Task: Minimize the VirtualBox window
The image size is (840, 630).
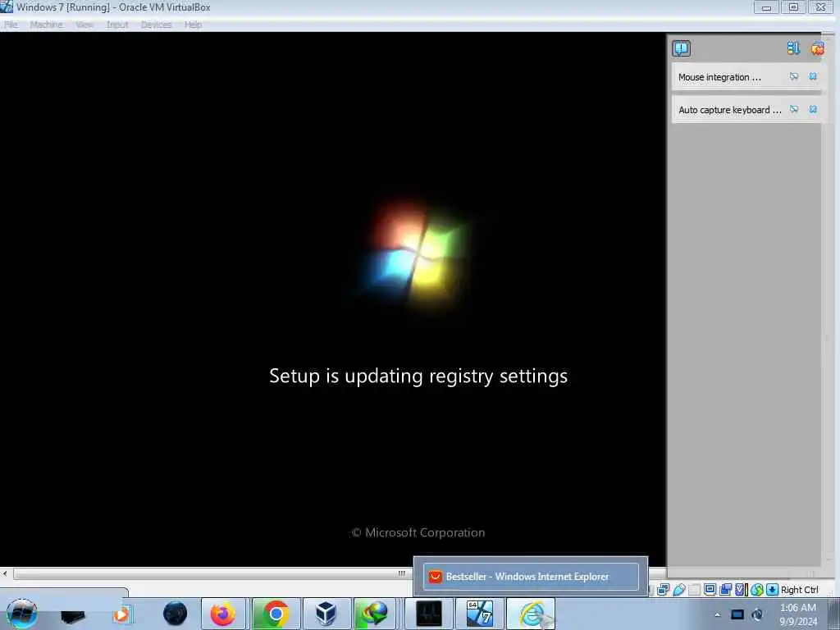Action: pos(767,7)
